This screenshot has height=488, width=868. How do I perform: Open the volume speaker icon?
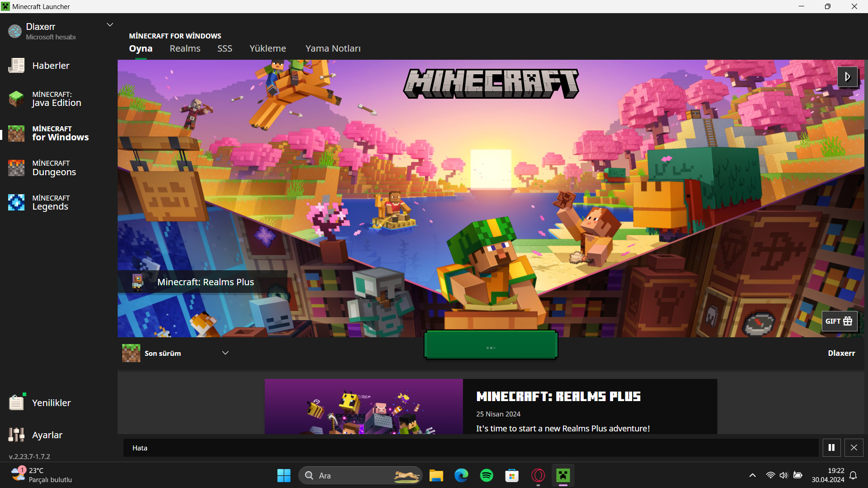[x=783, y=475]
